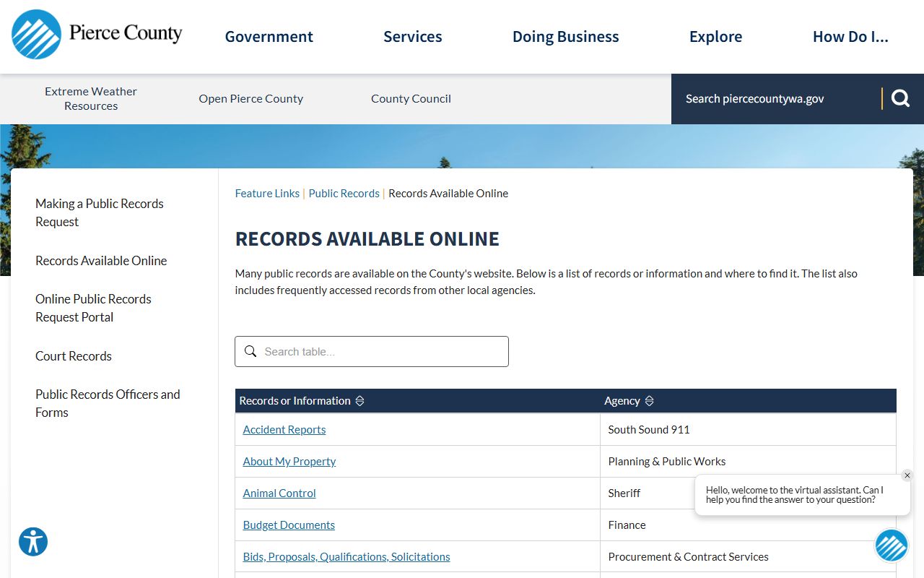Viewport: 924px width, 578px height.
Task: Click the Search table input box
Action: click(372, 351)
